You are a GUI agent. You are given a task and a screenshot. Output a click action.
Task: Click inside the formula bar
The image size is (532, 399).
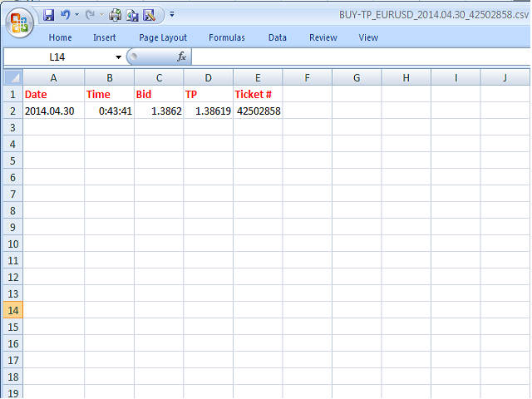[x=361, y=57]
